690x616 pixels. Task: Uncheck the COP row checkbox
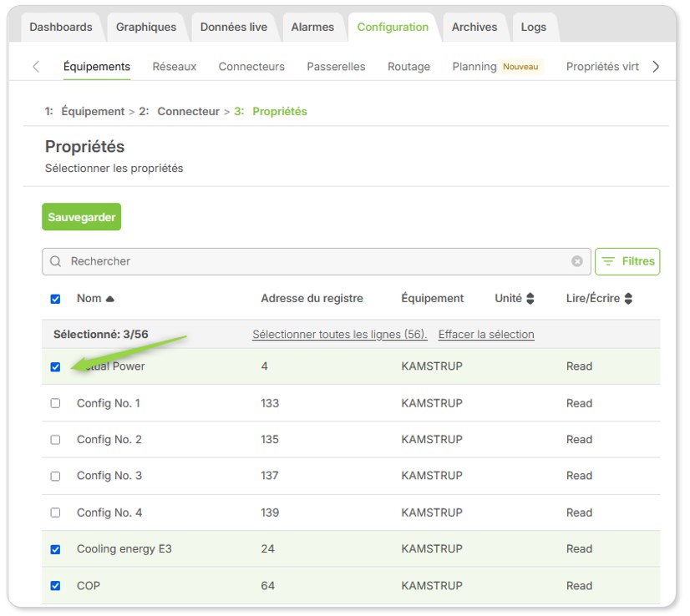(55, 586)
